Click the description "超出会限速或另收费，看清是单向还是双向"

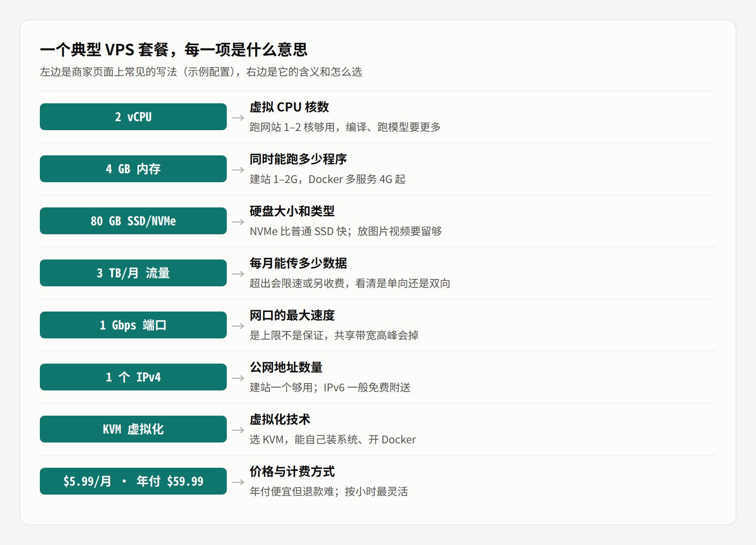pos(350,283)
